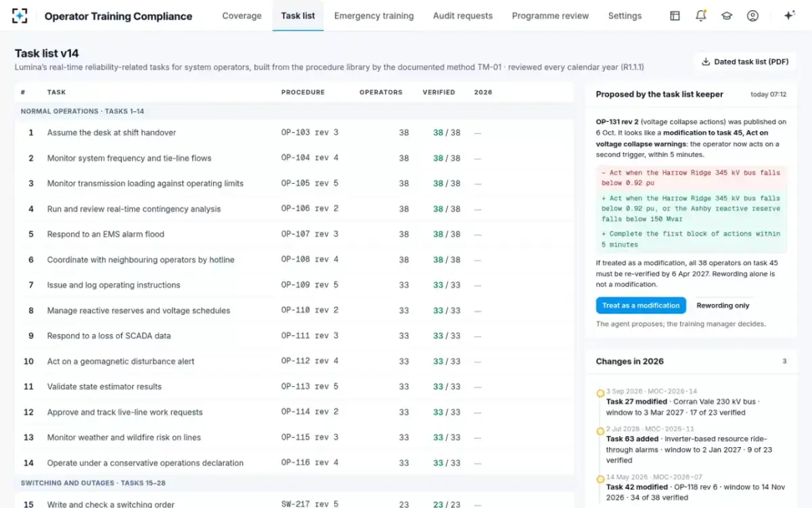Open the user profile avatar icon
Screen dimensions: 812x508
752,16
